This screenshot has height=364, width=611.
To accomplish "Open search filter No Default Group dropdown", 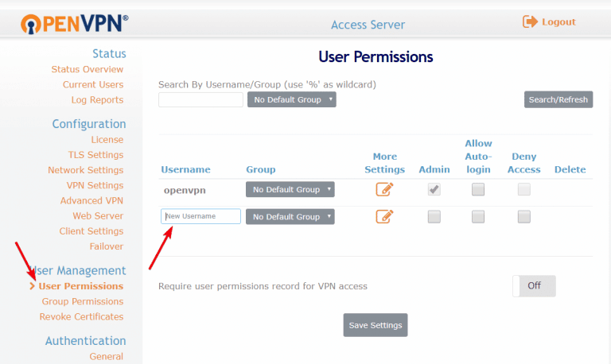I will pos(292,99).
